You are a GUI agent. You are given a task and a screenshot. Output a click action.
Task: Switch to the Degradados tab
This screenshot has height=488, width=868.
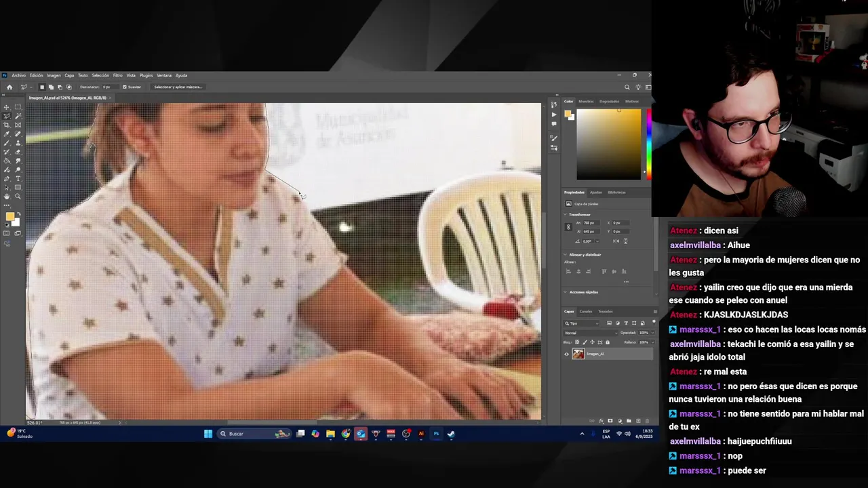click(609, 102)
